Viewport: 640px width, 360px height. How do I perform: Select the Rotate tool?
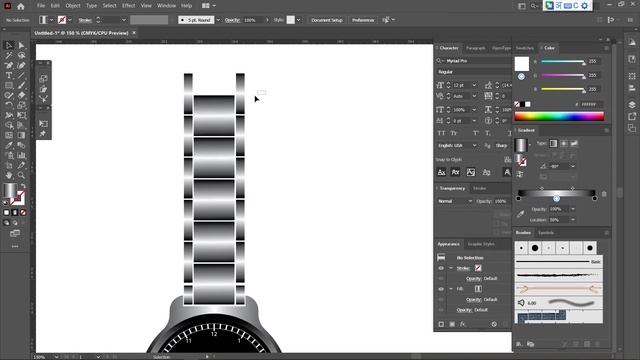9,105
